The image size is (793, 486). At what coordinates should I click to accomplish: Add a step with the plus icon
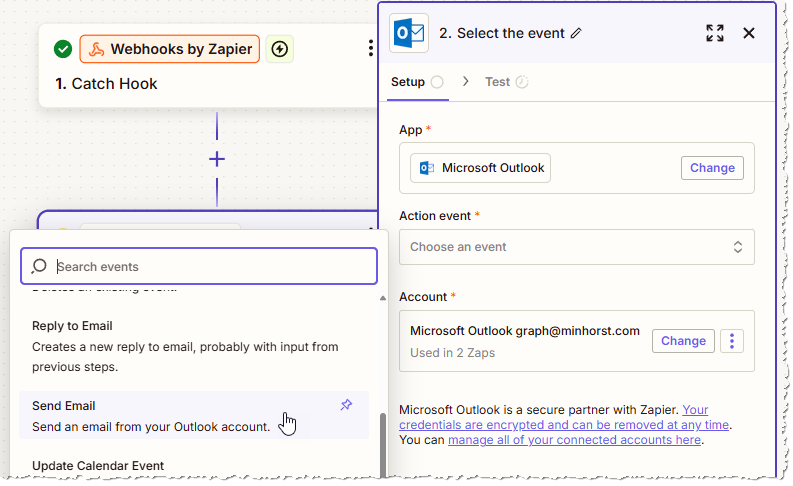[217, 159]
